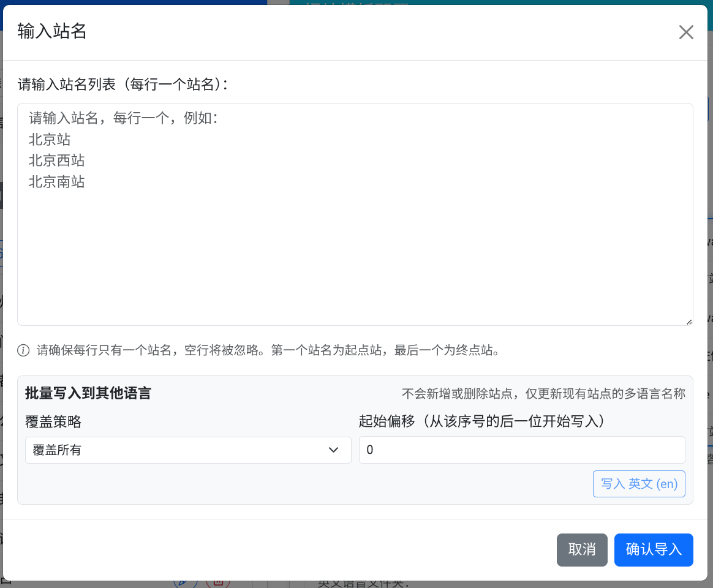Dismiss the 输入站名 dialog via the X icon
This screenshot has width=713, height=588.
pos(686,32)
